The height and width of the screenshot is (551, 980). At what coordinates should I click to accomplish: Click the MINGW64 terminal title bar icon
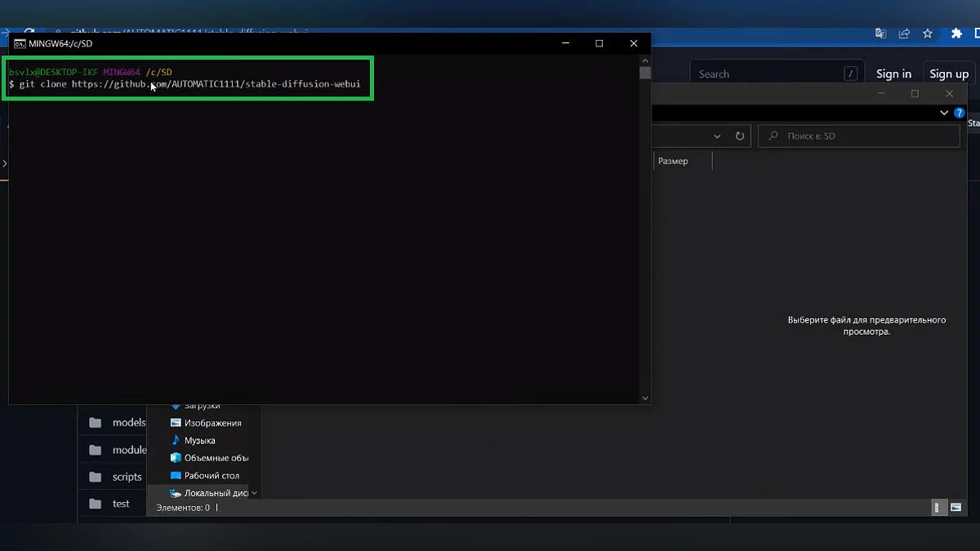(20, 43)
